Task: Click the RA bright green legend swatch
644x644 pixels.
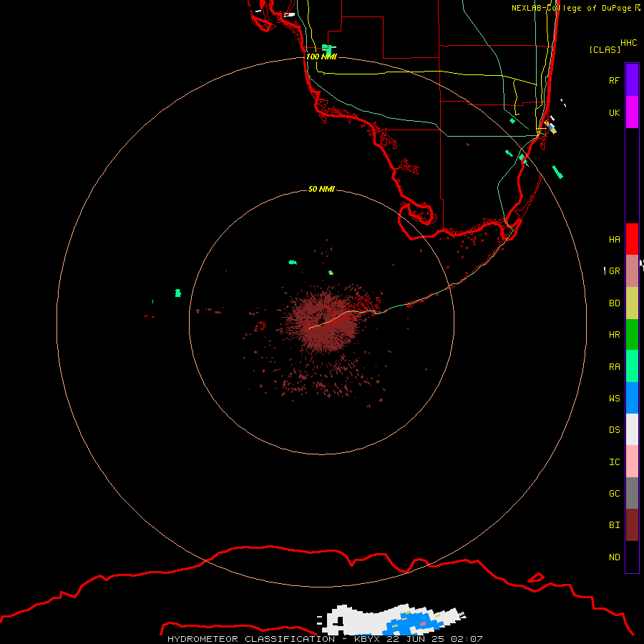Action: point(632,366)
